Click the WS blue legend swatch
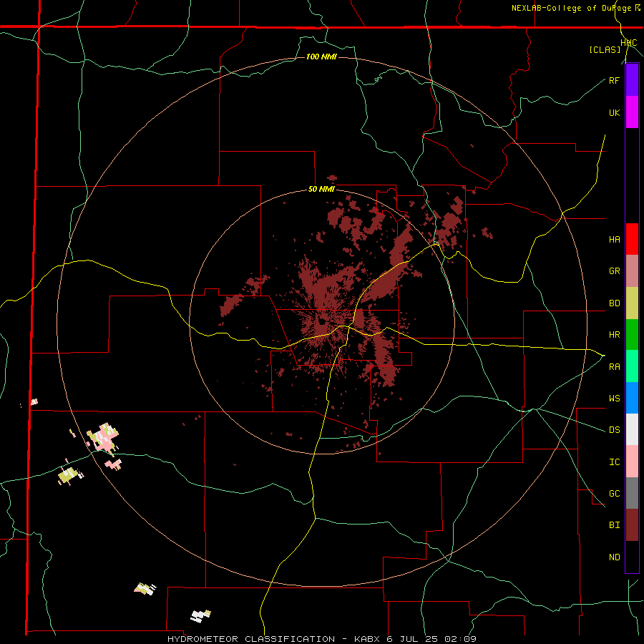 pos(632,398)
